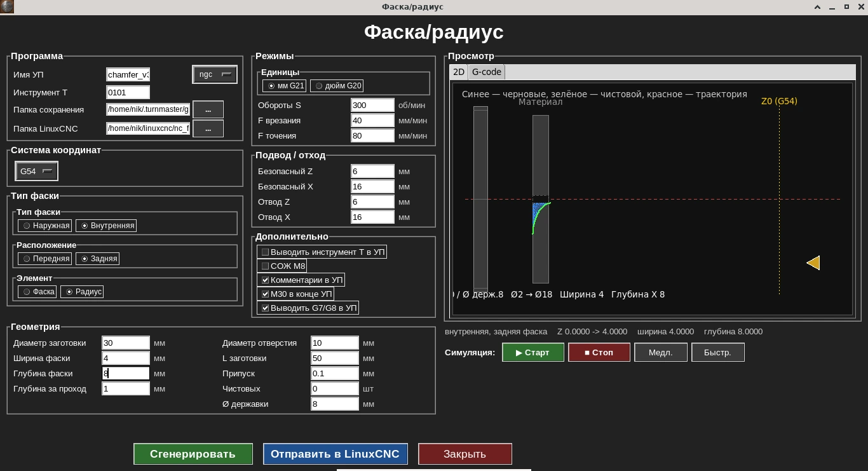
Task: Click the Безопасный Z field
Action: [x=373, y=171]
